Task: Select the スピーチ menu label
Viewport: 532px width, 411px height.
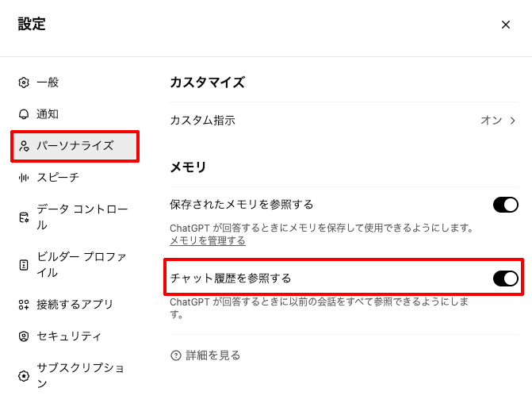Action: [x=58, y=178]
